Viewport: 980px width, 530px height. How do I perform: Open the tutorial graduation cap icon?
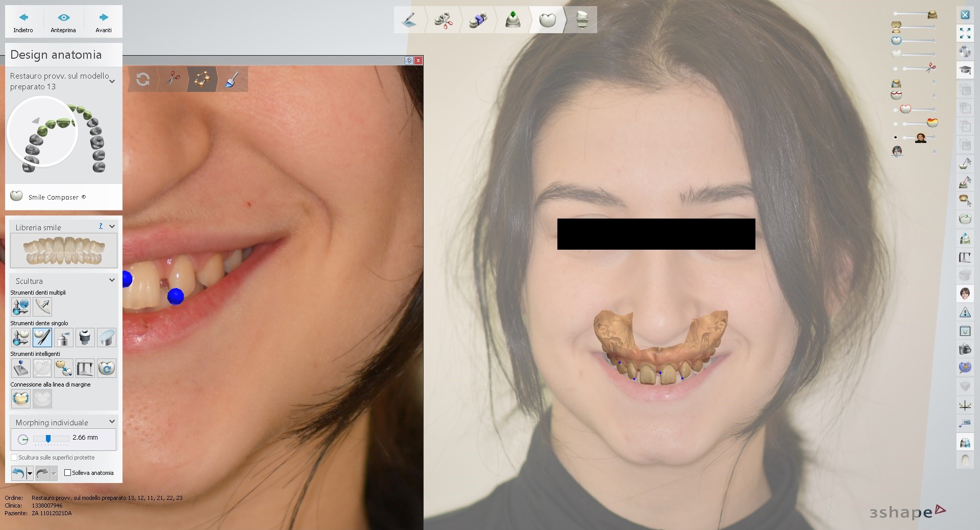click(x=965, y=70)
